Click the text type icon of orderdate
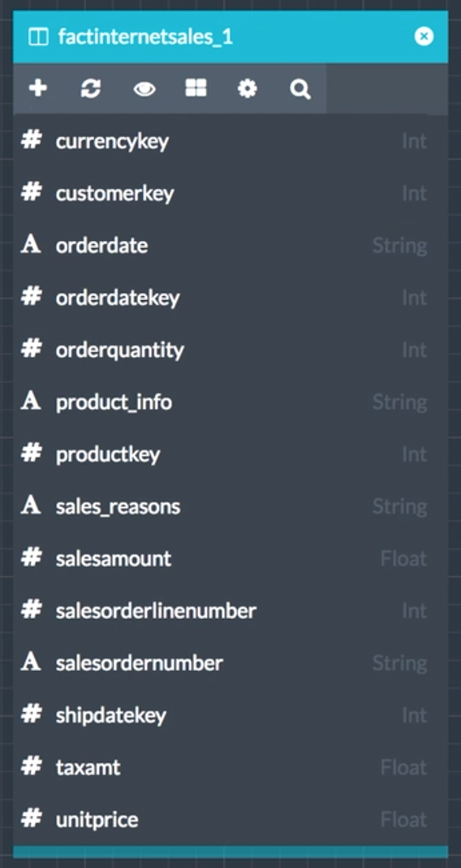This screenshot has height=868, width=461. (x=31, y=244)
